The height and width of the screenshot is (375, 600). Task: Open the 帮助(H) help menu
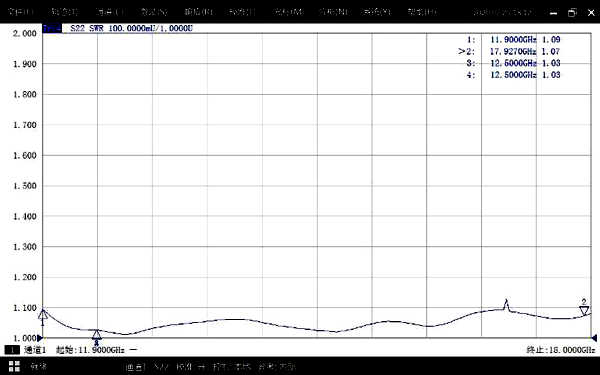pyautogui.click(x=422, y=12)
